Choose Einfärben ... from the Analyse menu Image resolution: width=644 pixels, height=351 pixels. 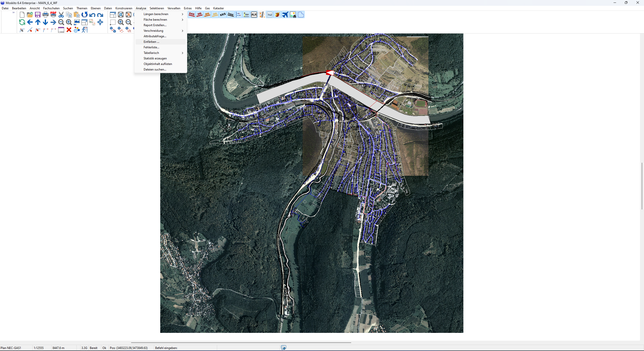(x=160, y=42)
